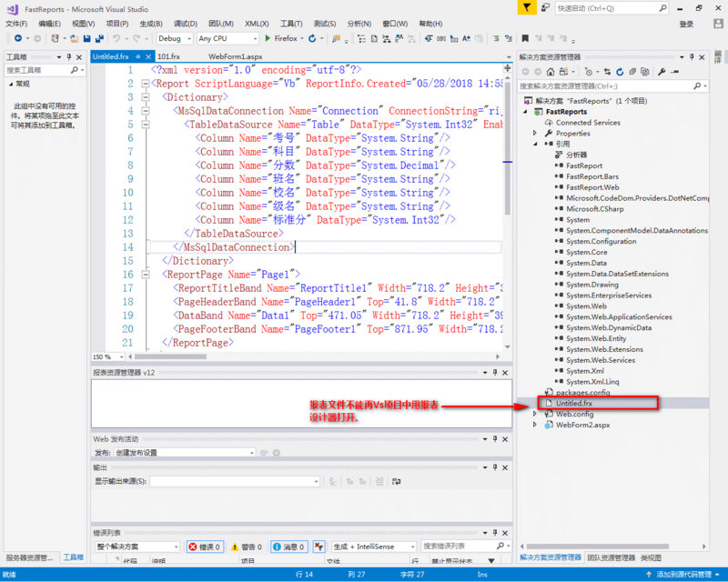Open the 调试(D) menu

tap(186, 24)
